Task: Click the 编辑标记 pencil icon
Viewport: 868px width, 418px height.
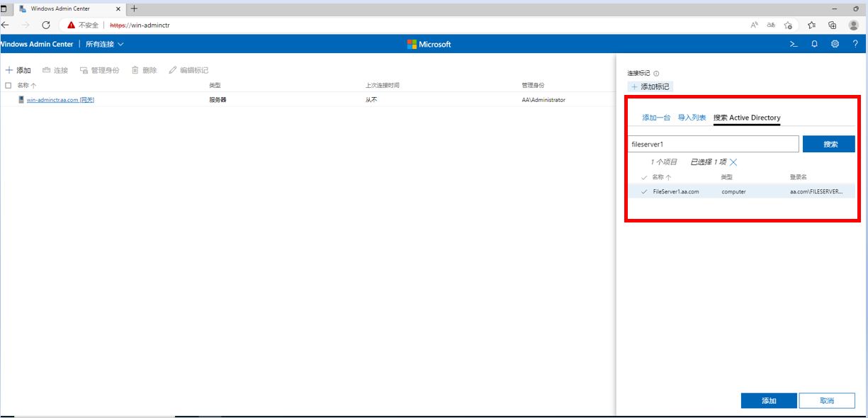Action: click(172, 69)
